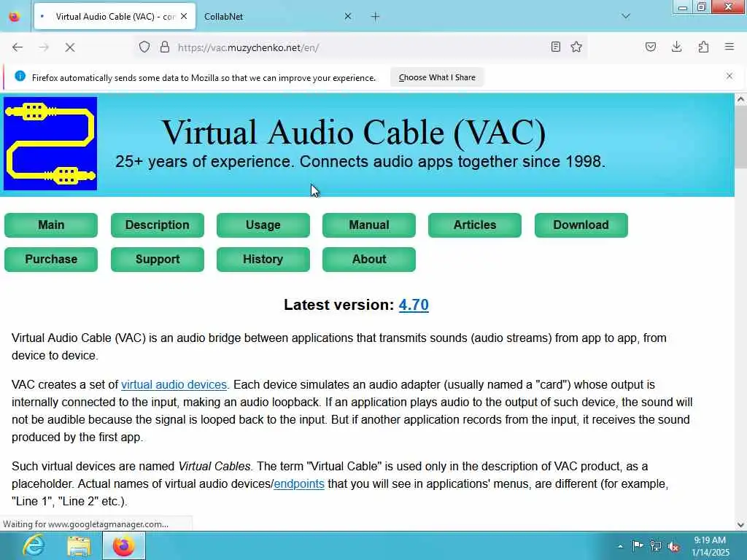The width and height of the screenshot is (747, 560).
Task: Open a new tab with plus icon
Action: pos(376,17)
